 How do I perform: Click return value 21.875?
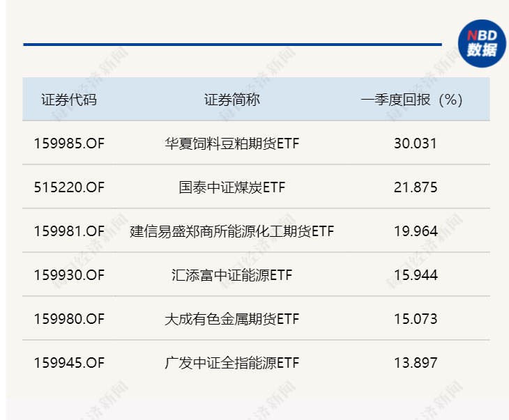(416, 187)
